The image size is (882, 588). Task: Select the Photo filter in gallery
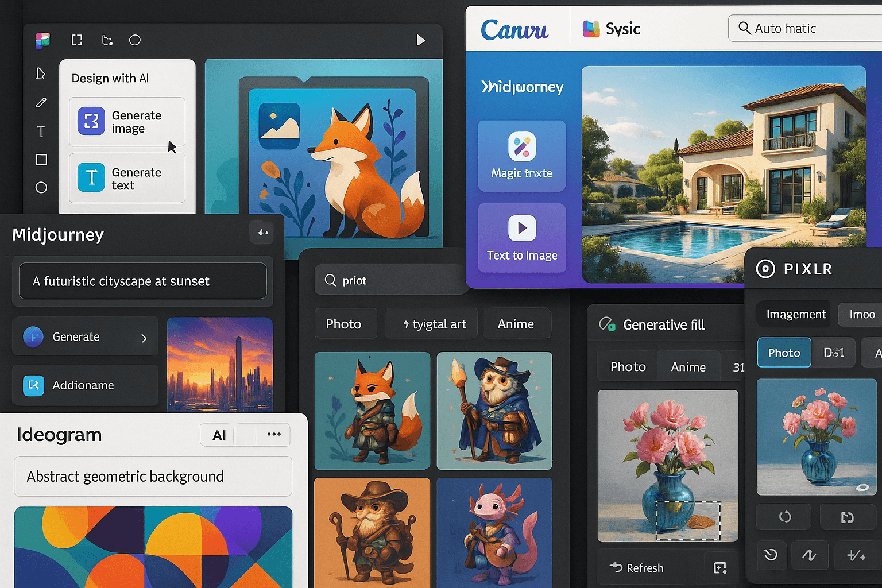click(x=346, y=324)
